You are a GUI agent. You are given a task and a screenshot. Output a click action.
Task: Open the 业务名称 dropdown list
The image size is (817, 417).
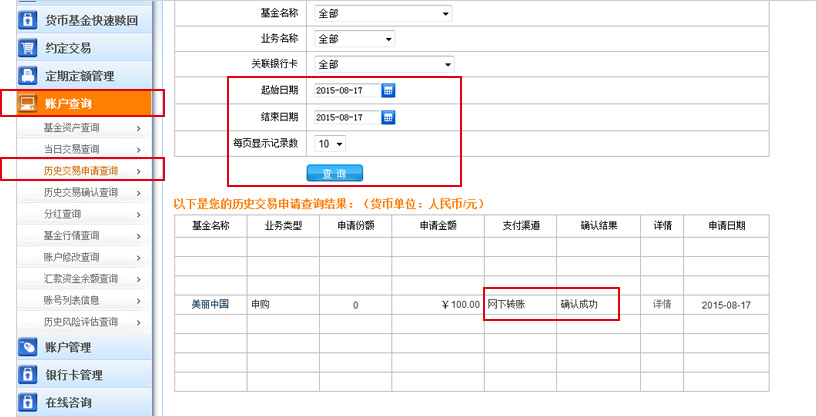coord(355,39)
